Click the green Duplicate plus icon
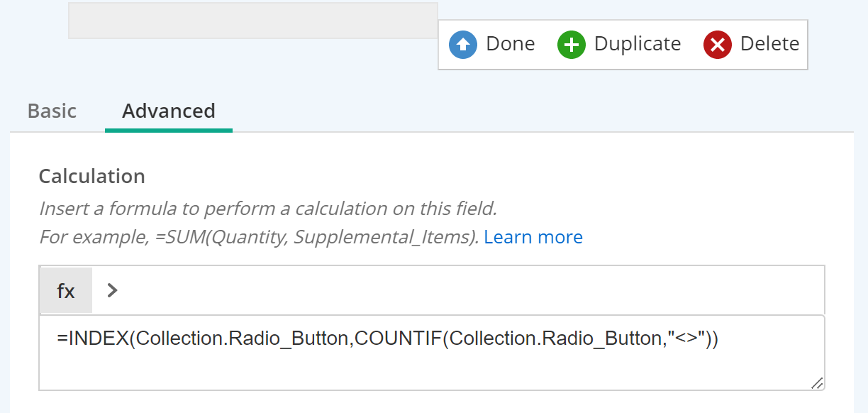 (571, 45)
